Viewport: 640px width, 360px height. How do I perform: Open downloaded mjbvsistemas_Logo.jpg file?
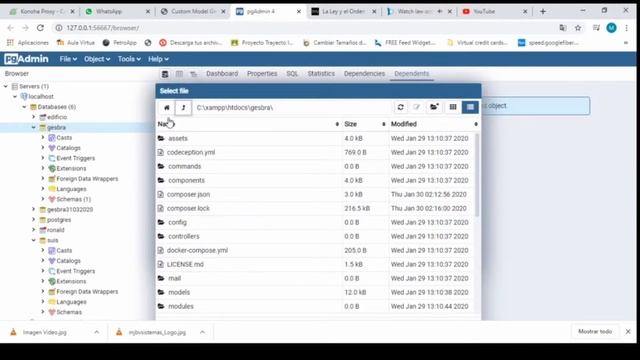157,332
